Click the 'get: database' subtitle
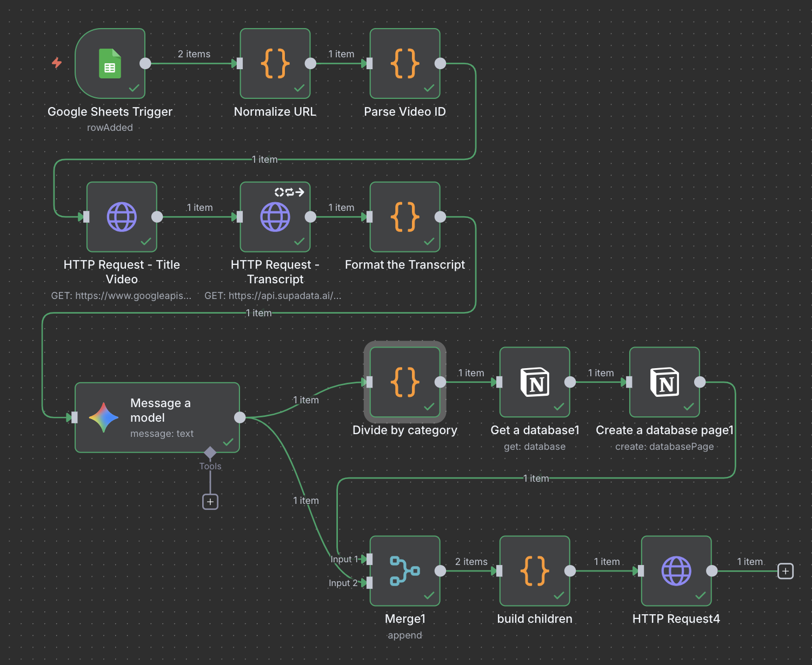The height and width of the screenshot is (665, 812). (x=535, y=447)
